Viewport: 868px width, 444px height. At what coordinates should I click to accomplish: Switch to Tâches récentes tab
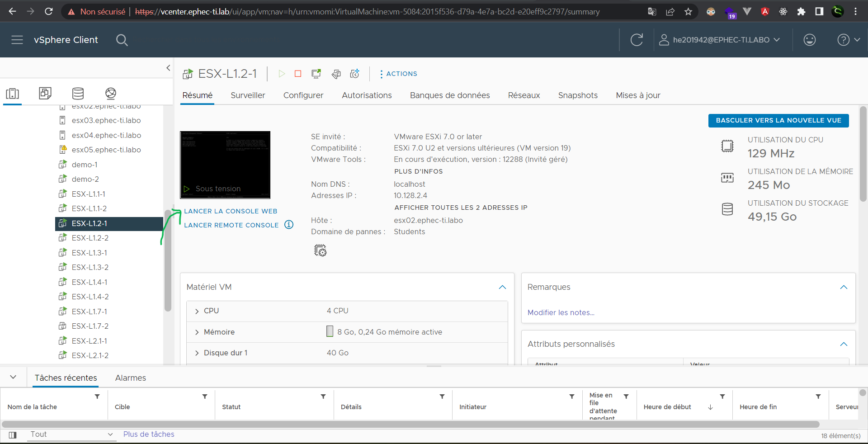point(66,378)
